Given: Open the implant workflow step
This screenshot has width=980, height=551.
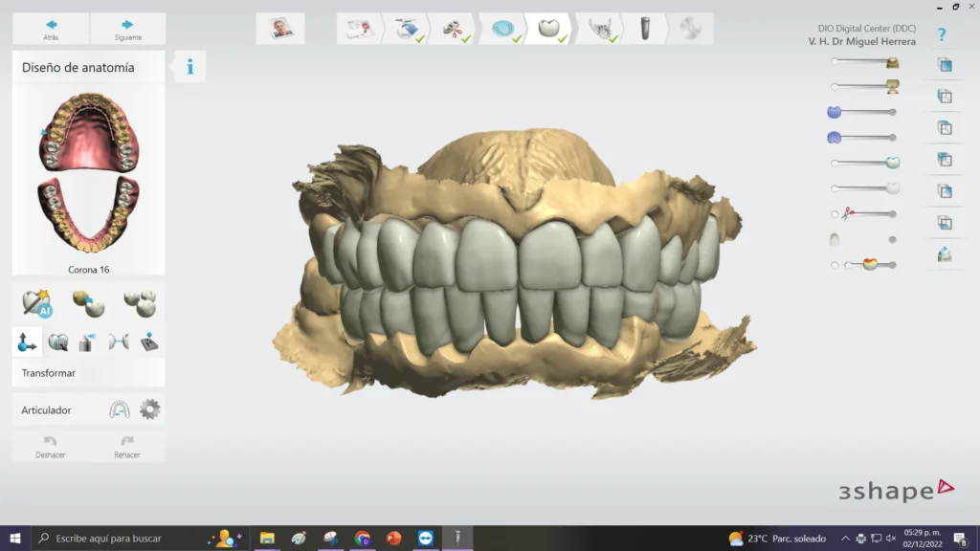Looking at the screenshot, I should [x=645, y=29].
